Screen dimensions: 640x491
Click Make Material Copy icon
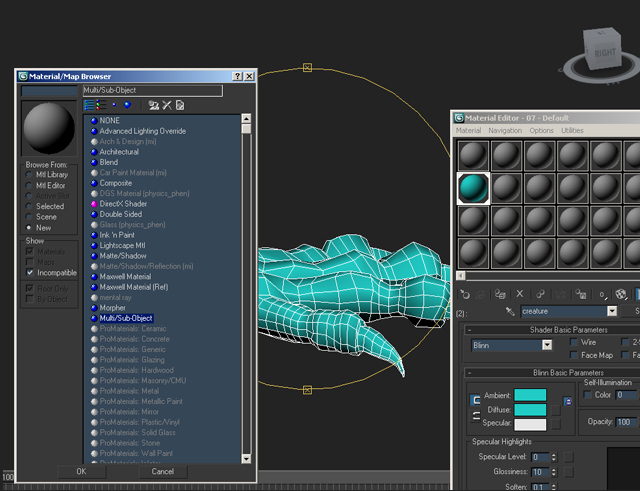point(540,294)
